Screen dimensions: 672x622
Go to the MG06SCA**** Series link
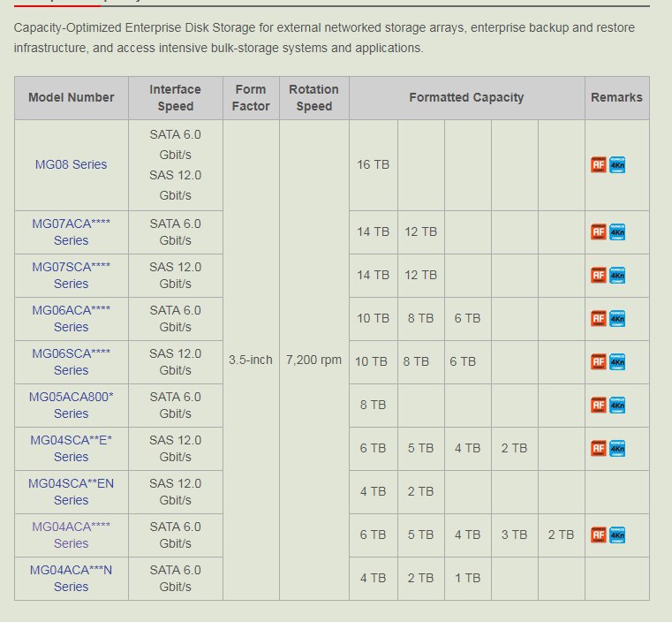click(71, 361)
